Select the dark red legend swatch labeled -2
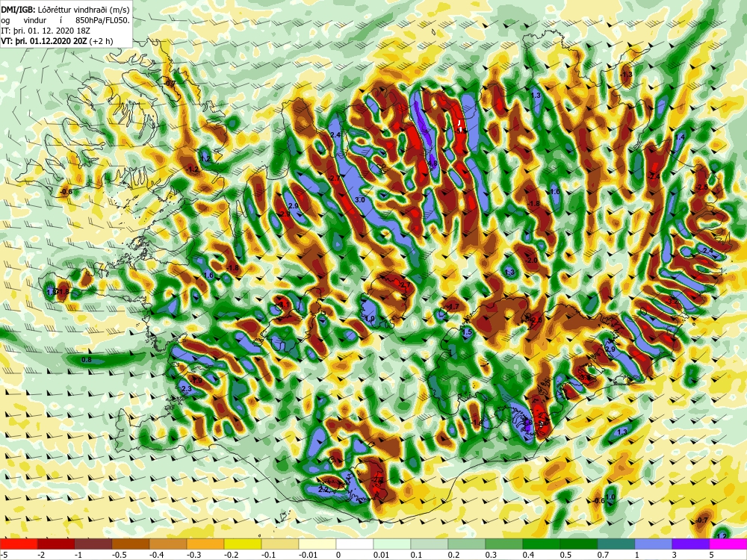This screenshot has height=560, width=747. click(x=56, y=544)
